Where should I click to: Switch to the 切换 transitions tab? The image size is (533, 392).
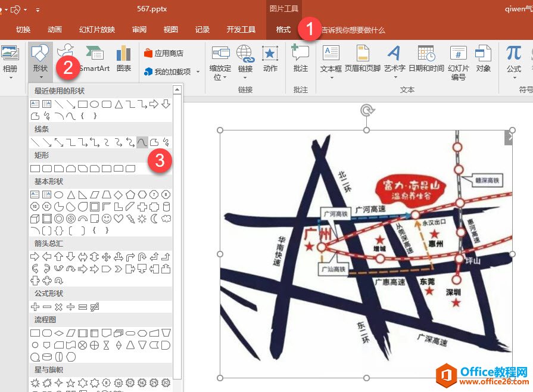23,30
